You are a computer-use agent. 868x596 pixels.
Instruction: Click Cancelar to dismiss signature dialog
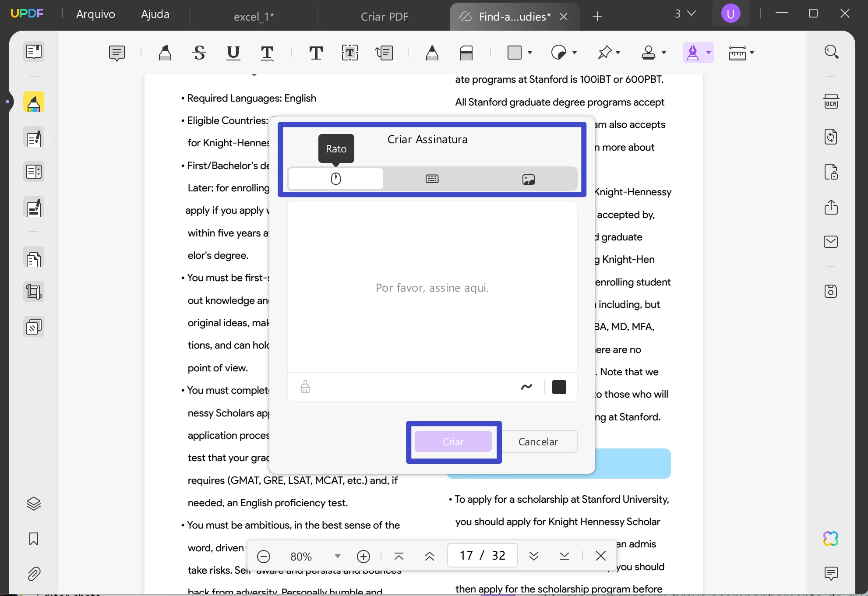(x=538, y=442)
